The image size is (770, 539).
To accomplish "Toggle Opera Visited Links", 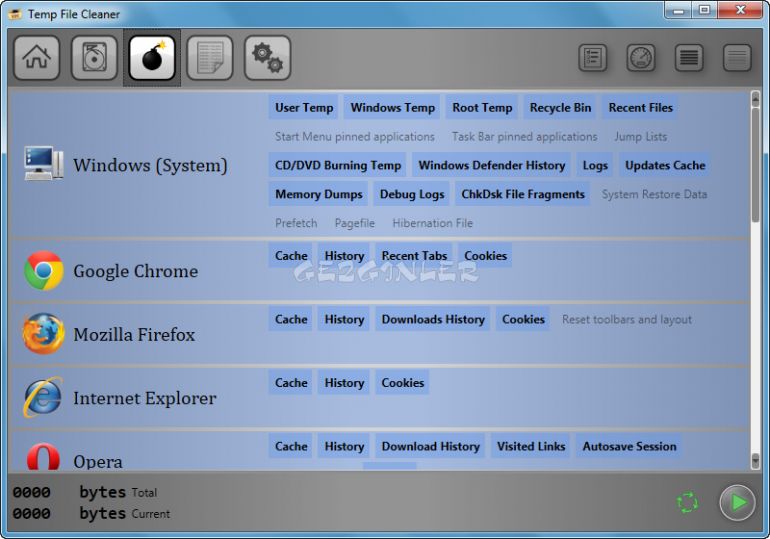I will [x=531, y=446].
